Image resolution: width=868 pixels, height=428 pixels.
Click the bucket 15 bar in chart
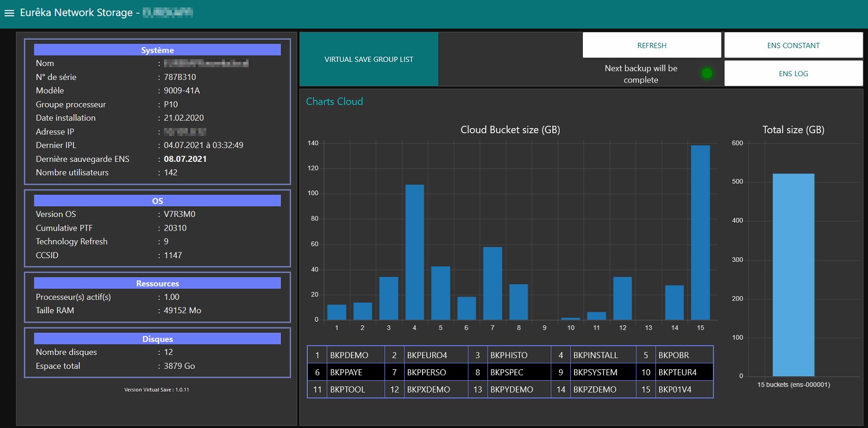pyautogui.click(x=700, y=233)
